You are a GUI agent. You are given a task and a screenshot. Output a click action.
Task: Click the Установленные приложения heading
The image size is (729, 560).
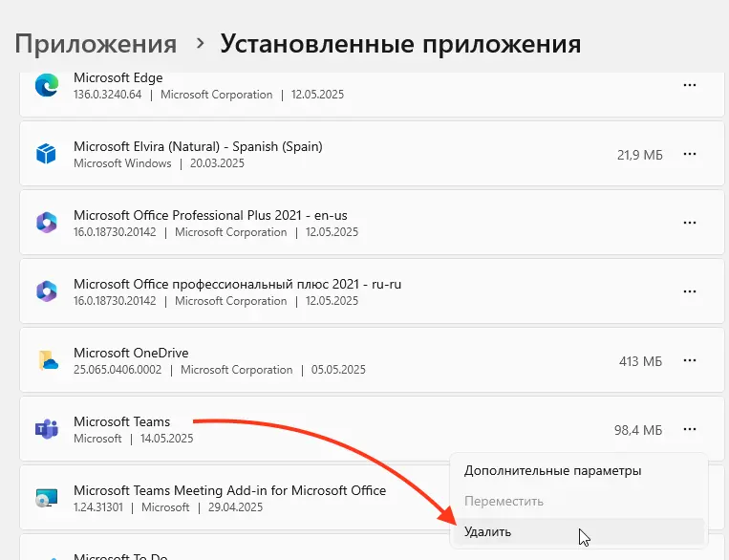click(400, 44)
